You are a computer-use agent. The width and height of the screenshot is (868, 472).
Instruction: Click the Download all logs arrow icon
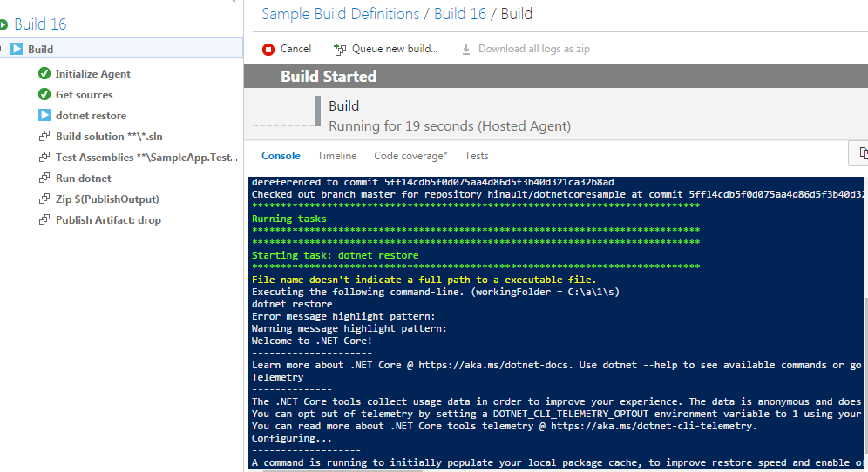coord(466,50)
